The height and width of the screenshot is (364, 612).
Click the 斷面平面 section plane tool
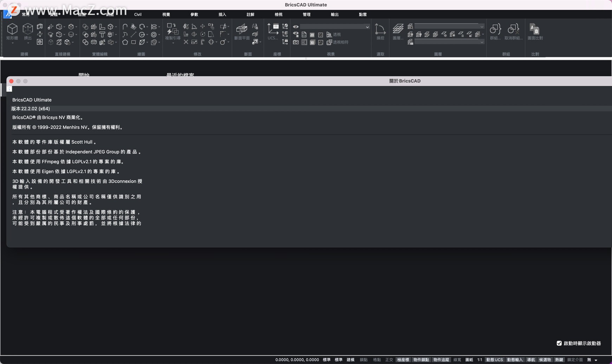[242, 31]
